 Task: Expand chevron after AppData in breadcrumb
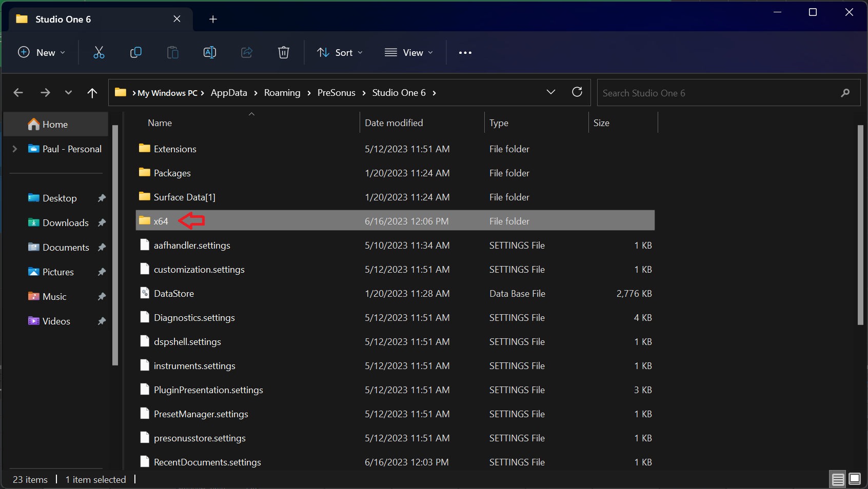coord(255,93)
